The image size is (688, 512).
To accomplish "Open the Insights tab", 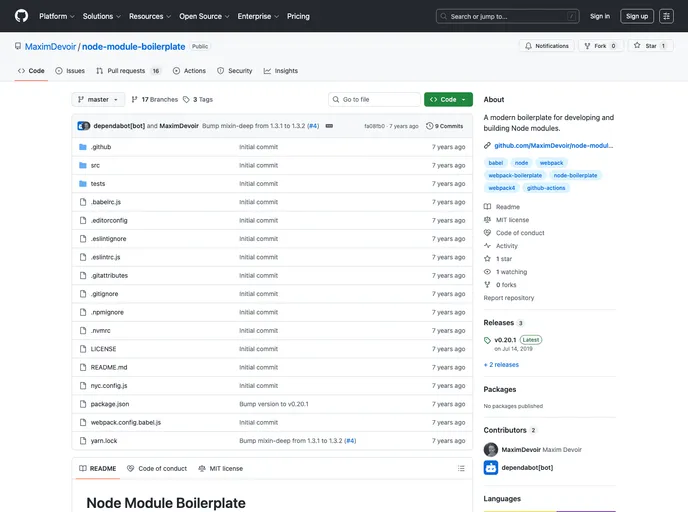I will (281, 71).
